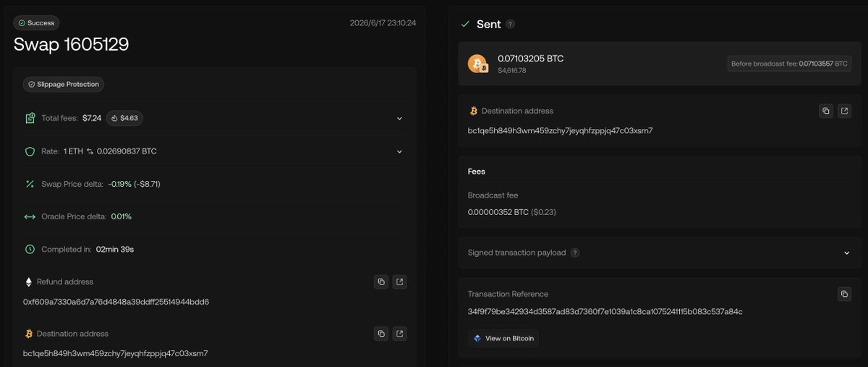Click the Before broadcast fee badge
The height and width of the screenshot is (367, 868).
(x=789, y=64)
